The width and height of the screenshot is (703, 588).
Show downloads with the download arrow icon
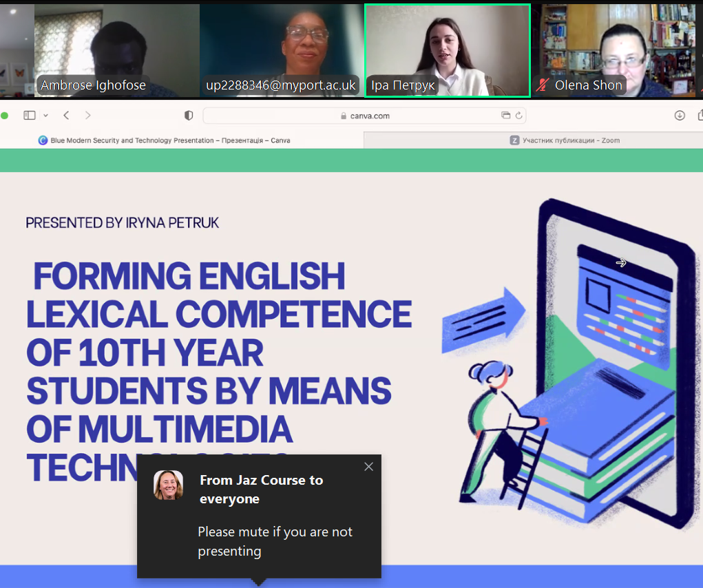pyautogui.click(x=680, y=116)
